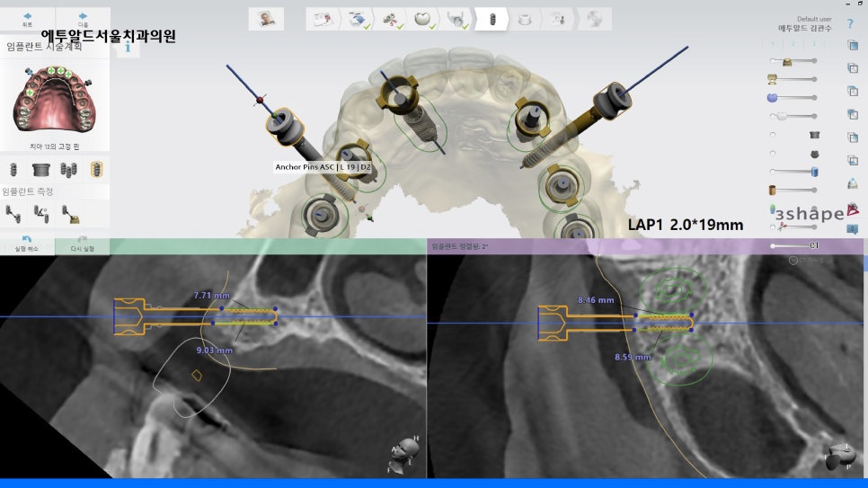The image size is (868, 488).
Task: Toggle the scissors cut-view visibility
Action: 774,226
